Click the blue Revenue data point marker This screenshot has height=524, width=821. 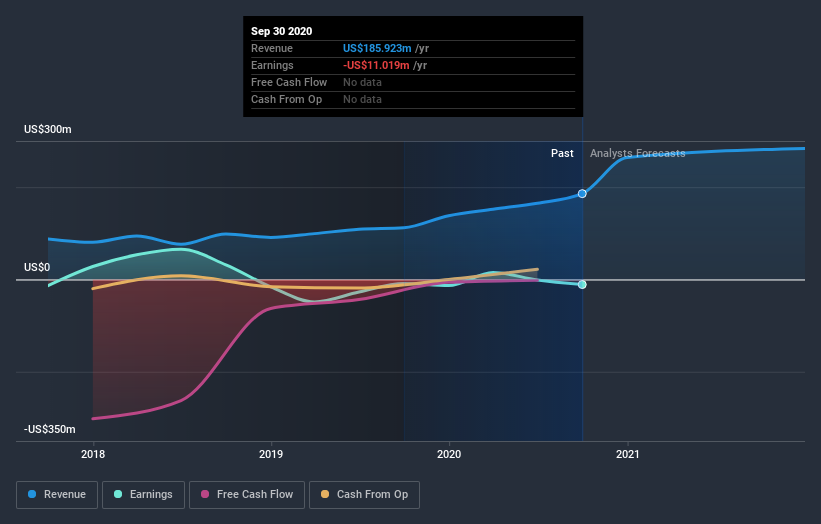(582, 194)
